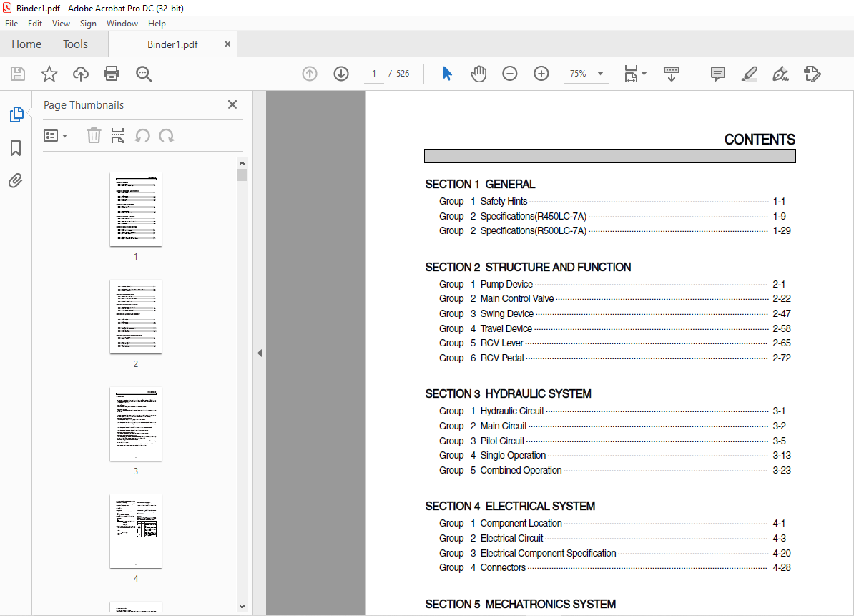854x616 pixels.
Task: Collapse the navigation pane arrow
Action: point(260,353)
